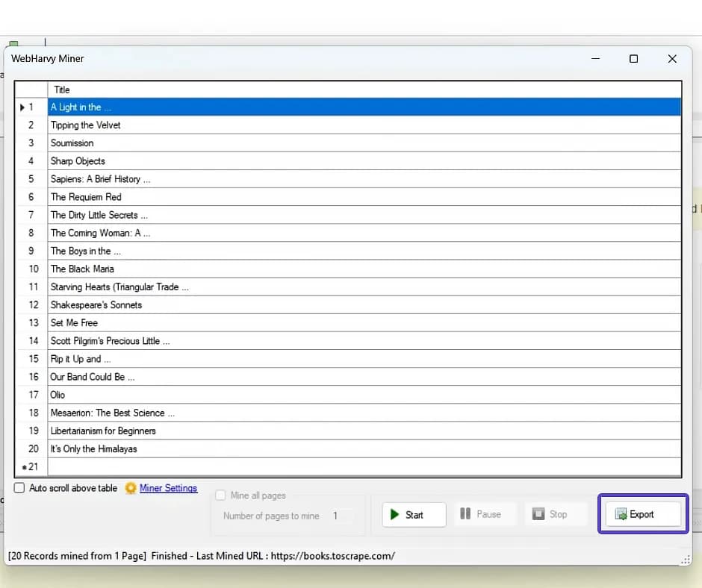
Task: Close the WebHarvy Miner window
Action: (x=672, y=59)
